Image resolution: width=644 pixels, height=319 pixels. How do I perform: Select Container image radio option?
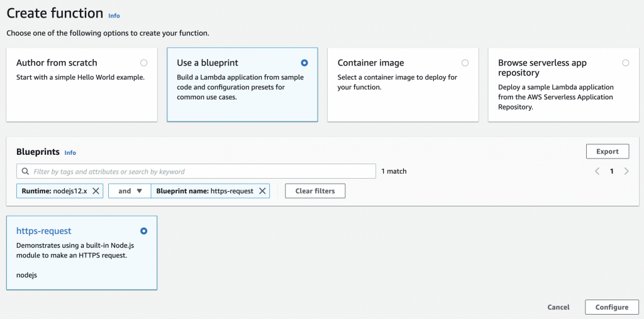coord(465,63)
